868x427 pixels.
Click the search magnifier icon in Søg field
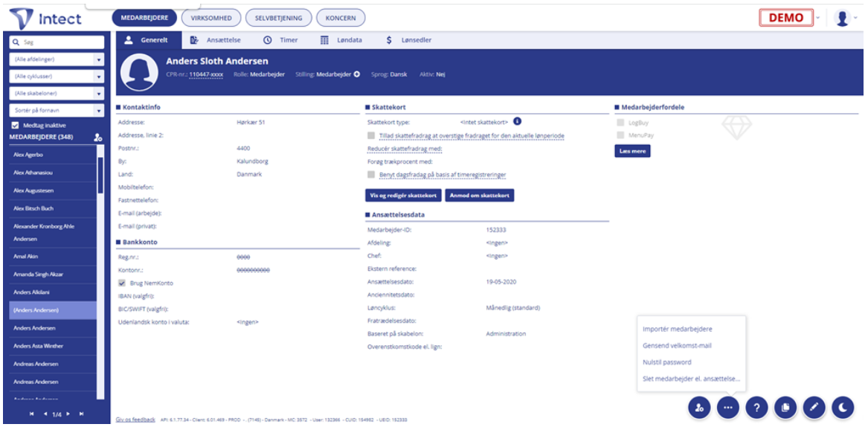[17, 42]
